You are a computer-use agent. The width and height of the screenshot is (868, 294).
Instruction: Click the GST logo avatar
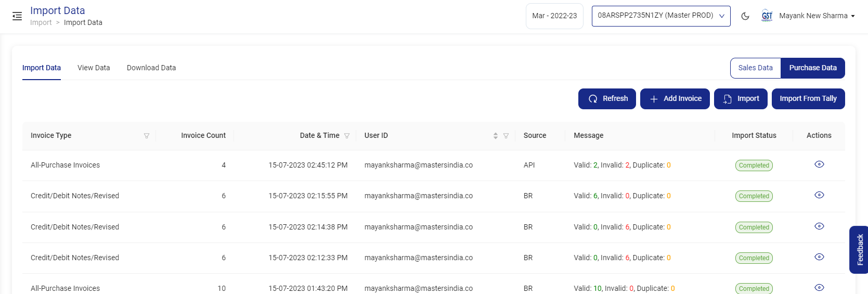767,16
